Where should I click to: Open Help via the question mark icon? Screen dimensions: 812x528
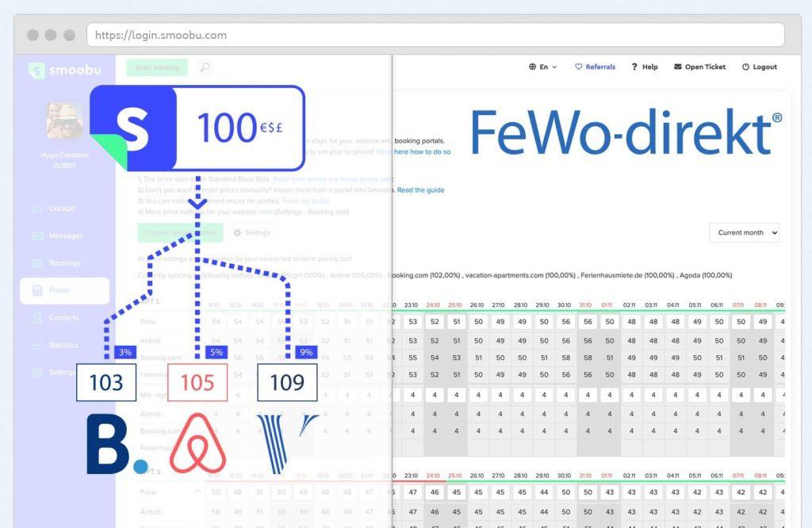coord(634,67)
